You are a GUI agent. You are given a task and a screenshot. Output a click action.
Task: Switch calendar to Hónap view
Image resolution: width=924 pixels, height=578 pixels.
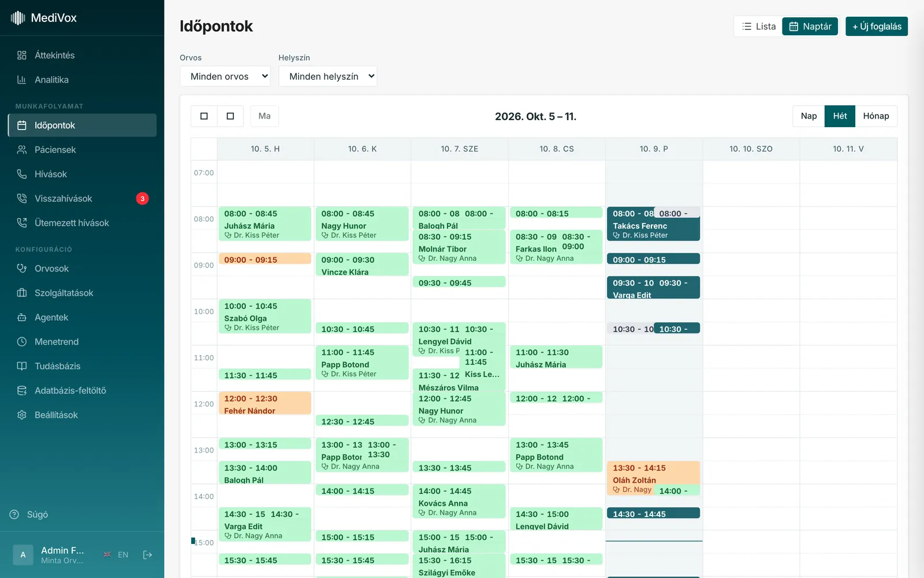876,116
